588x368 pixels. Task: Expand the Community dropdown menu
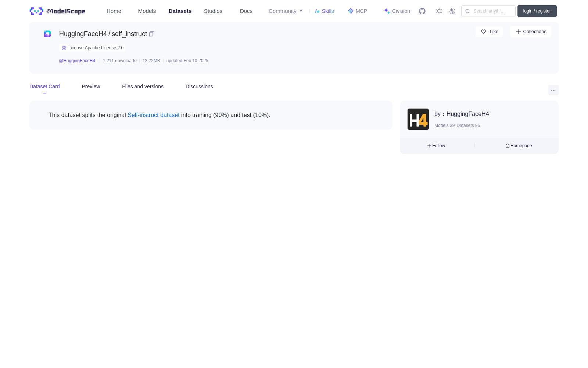coord(286,11)
